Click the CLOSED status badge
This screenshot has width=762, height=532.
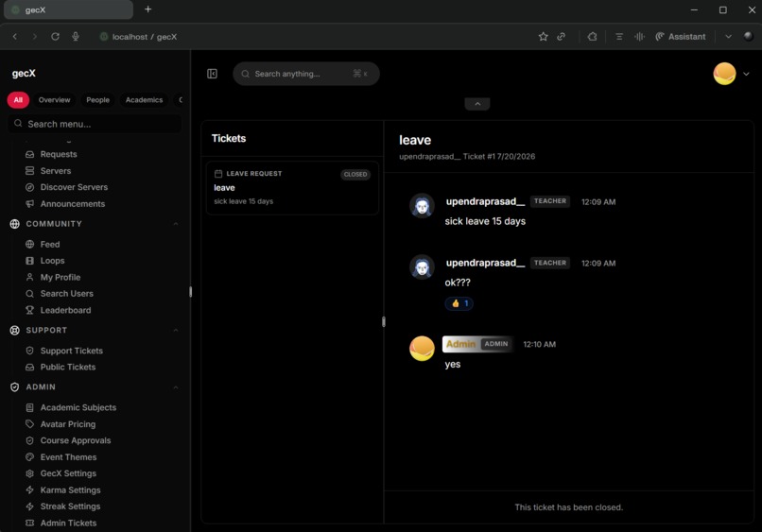coord(355,174)
